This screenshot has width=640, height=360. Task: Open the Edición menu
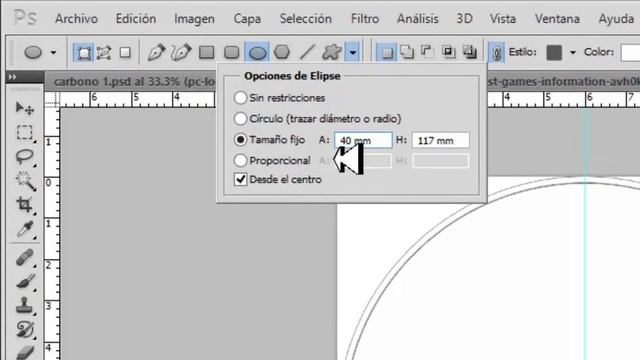coord(136,19)
